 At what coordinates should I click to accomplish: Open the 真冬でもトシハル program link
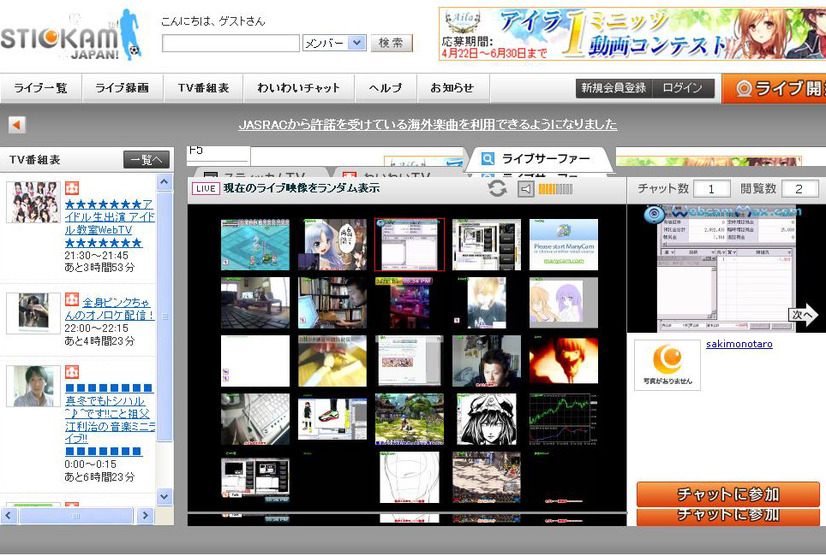pyautogui.click(x=110, y=419)
